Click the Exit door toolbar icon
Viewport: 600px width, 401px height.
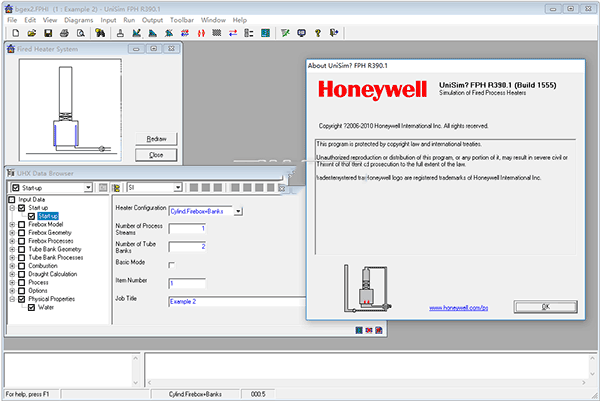[x=334, y=33]
